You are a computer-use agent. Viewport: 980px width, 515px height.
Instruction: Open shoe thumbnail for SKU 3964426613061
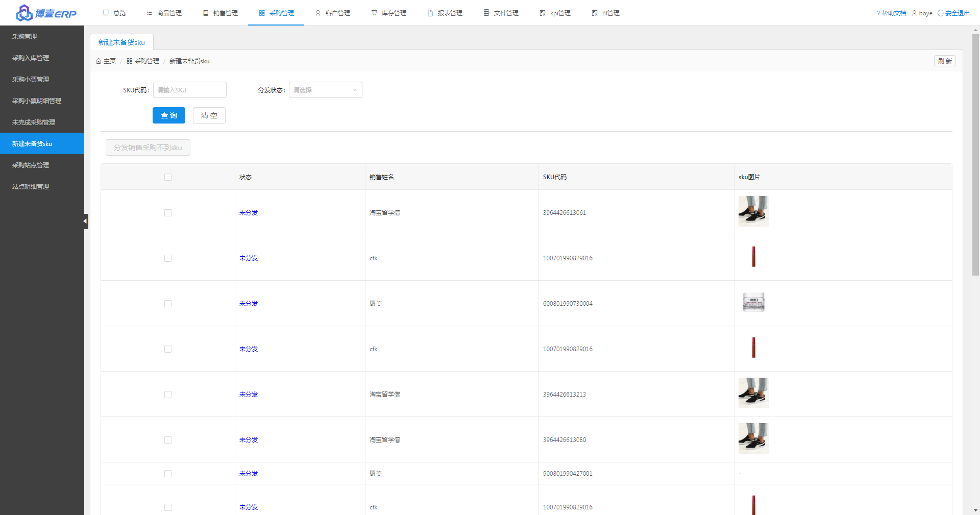tap(753, 211)
